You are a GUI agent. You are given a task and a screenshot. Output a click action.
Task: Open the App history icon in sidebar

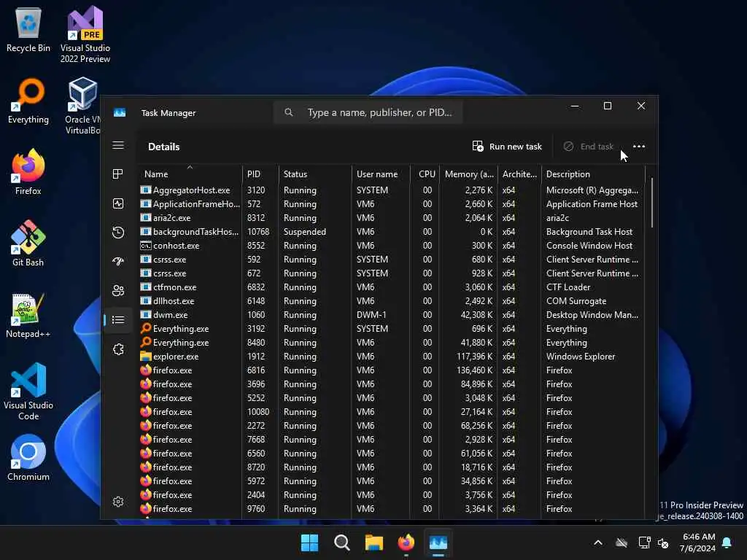pos(118,233)
